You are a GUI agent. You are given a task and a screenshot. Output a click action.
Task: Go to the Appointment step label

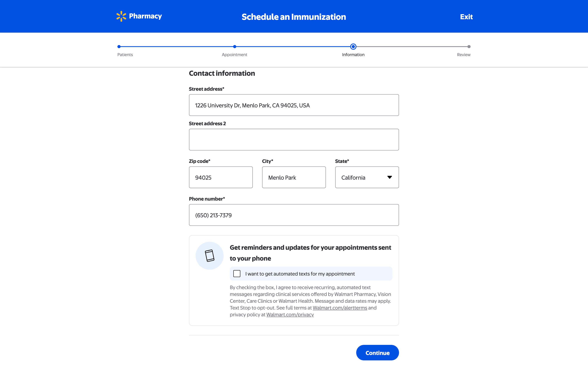click(234, 55)
